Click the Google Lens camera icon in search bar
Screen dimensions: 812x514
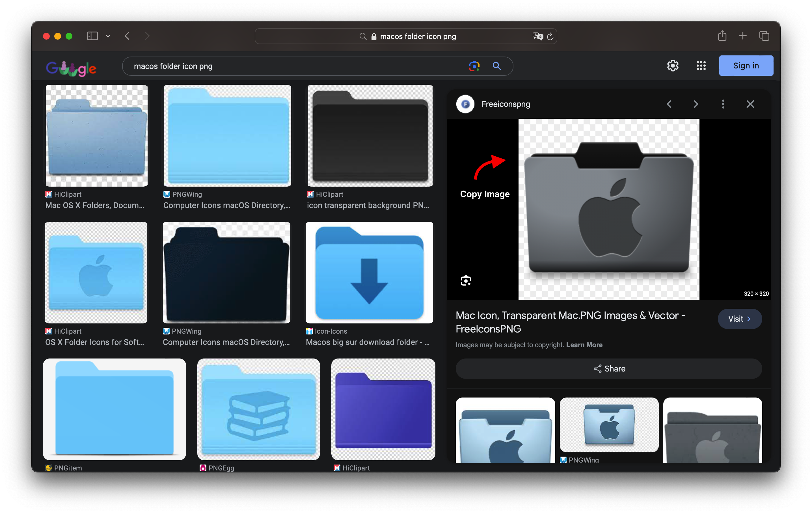pyautogui.click(x=474, y=66)
